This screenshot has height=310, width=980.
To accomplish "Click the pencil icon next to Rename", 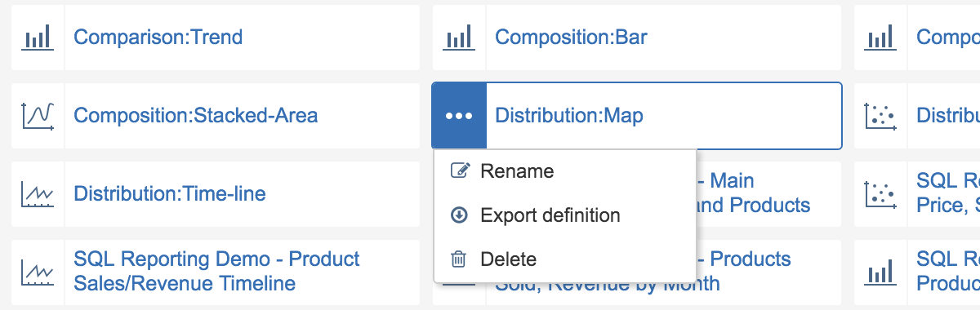I will (460, 171).
